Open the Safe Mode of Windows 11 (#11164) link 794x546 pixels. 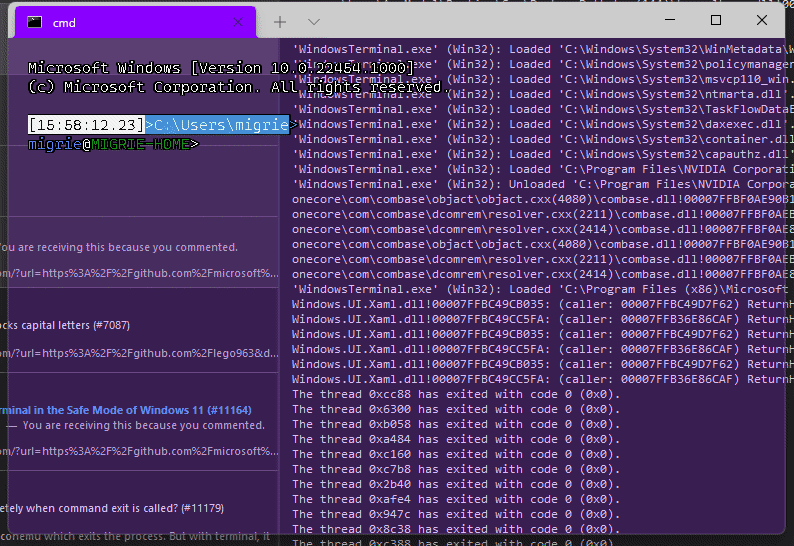pyautogui.click(x=126, y=410)
